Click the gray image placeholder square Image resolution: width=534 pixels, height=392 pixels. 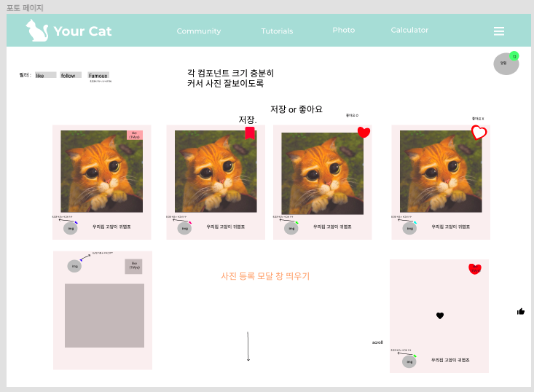[105, 315]
